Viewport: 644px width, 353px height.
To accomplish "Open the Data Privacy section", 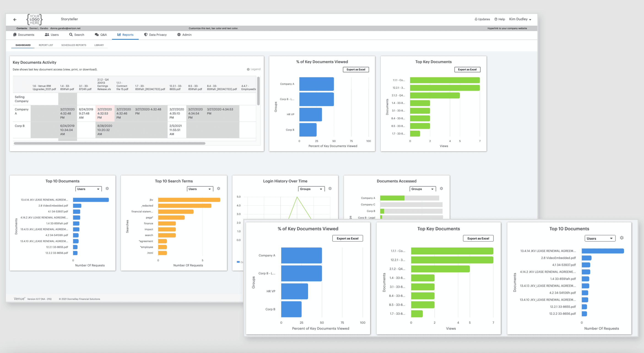I will coord(155,35).
